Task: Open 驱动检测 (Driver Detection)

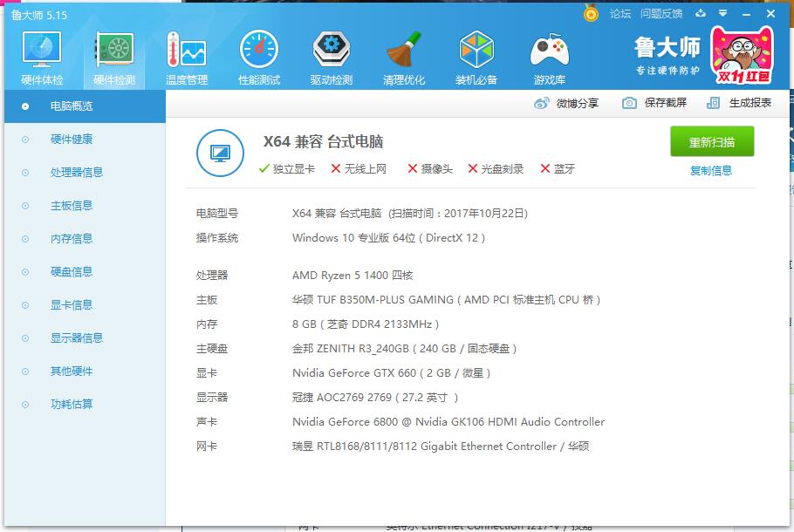Action: click(x=331, y=57)
